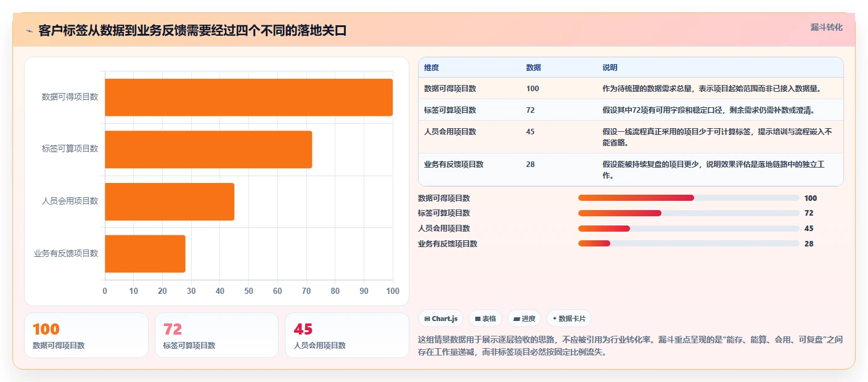Click the 业务有反馈项目数 progress bar showing 28
The image size is (868, 382).
coord(689,243)
